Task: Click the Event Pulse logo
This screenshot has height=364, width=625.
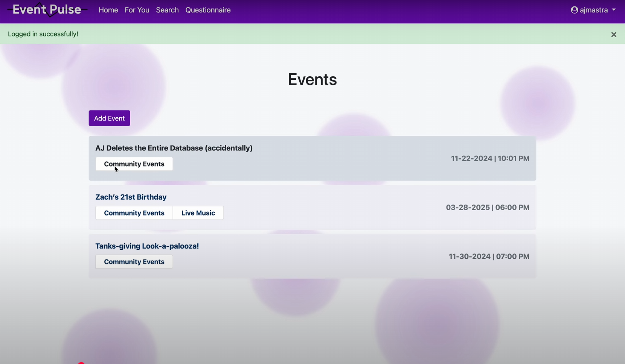Action: pyautogui.click(x=46, y=9)
